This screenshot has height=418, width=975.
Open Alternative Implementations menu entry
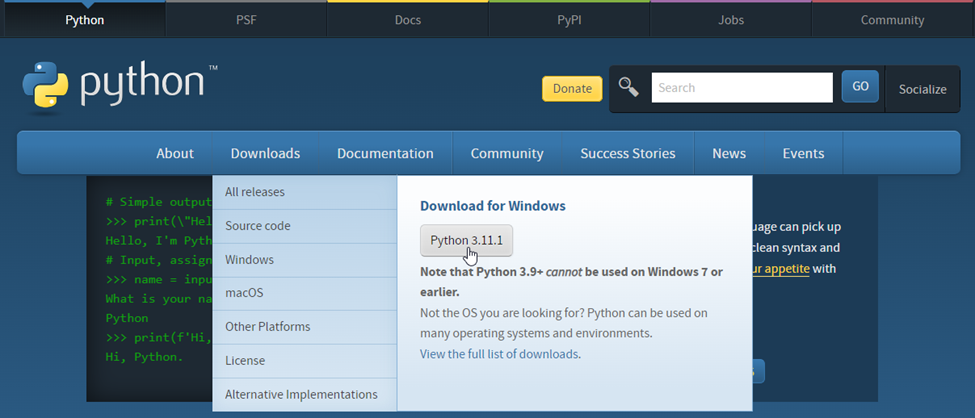point(301,394)
